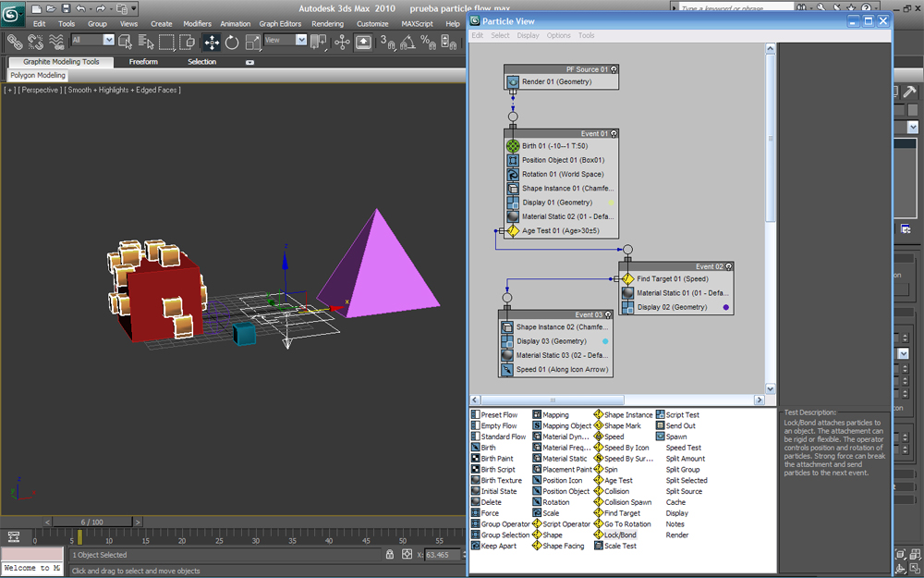
Task: Toggle Angle Snap button
Action: pos(407,42)
